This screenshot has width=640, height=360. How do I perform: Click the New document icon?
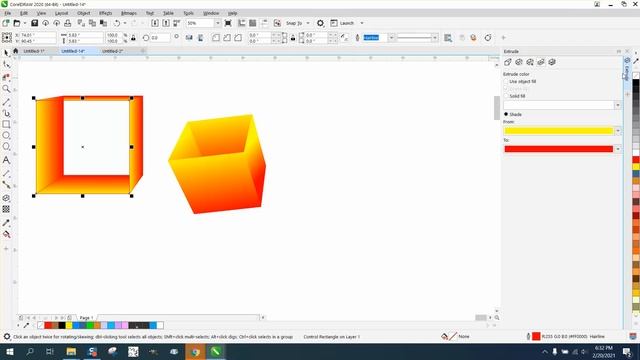coord(6,23)
